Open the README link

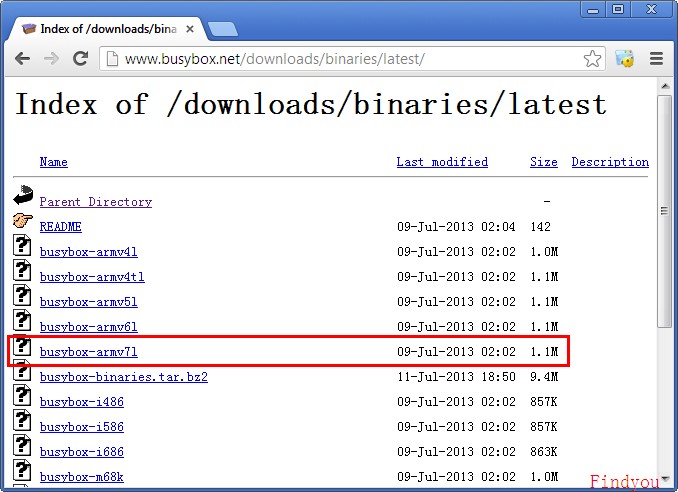[x=61, y=227]
